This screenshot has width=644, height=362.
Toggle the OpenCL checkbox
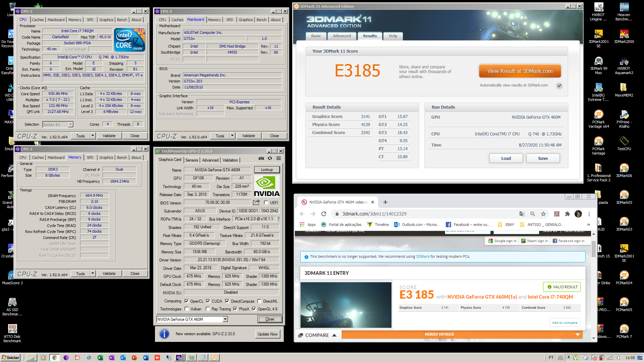coord(186,301)
